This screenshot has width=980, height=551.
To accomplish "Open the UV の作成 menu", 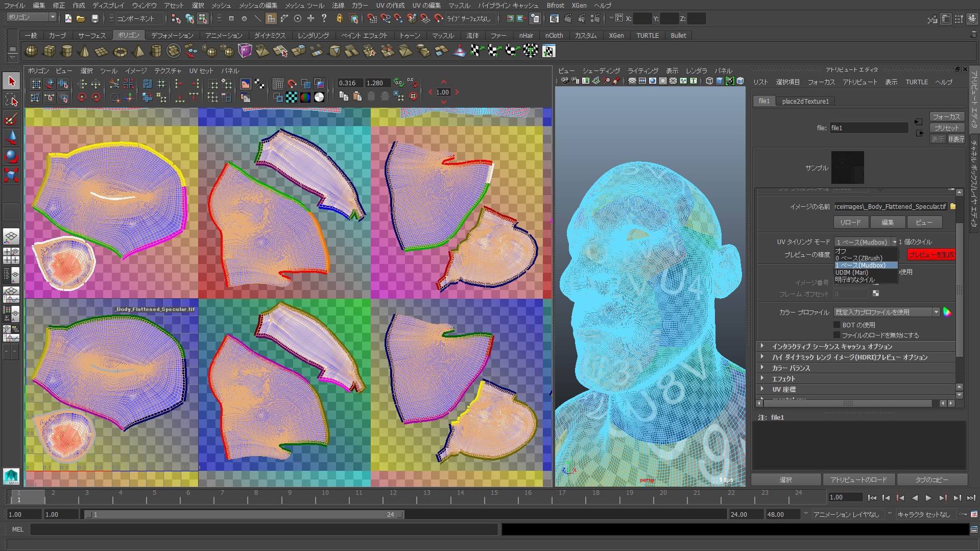I will coord(390,5).
